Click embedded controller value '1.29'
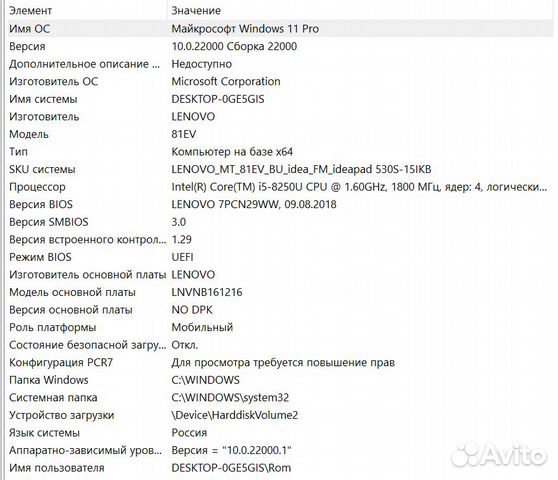This screenshot has height=480, width=558. pyautogui.click(x=181, y=239)
